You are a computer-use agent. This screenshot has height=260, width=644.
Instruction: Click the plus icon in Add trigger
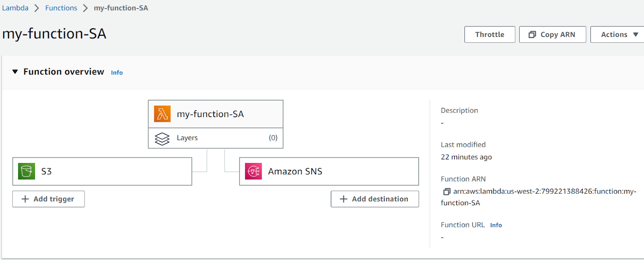point(25,199)
